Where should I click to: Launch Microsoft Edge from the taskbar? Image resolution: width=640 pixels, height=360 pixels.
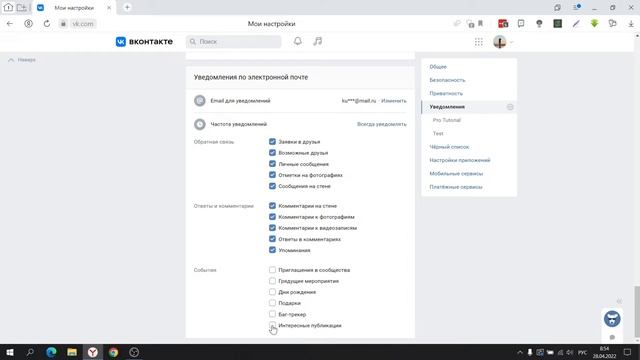(51, 352)
